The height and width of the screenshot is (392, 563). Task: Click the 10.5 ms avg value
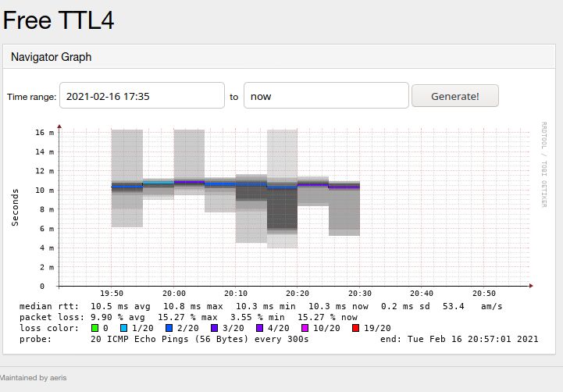pos(120,306)
